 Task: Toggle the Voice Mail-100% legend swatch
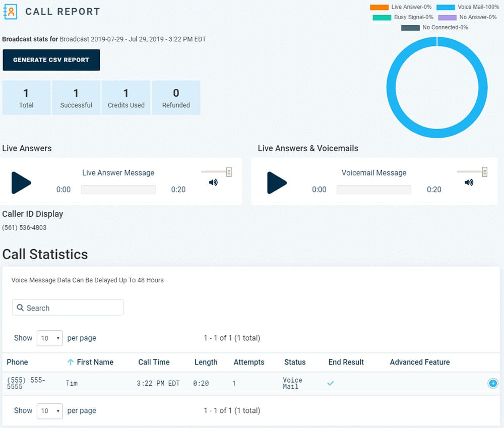click(x=446, y=8)
